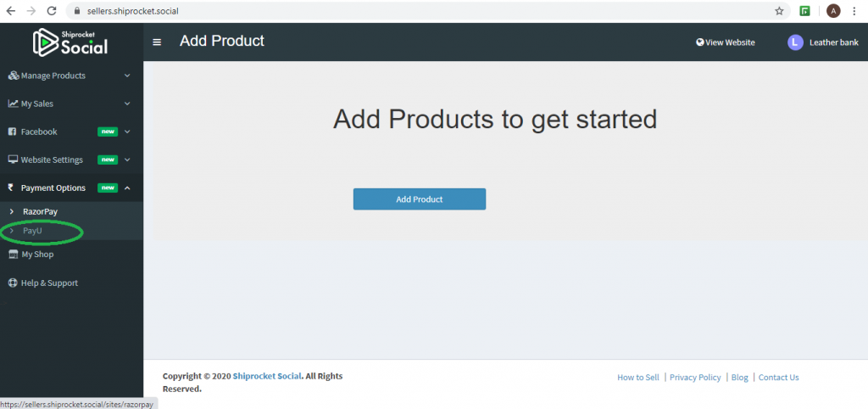Click the Website Settings monitor icon

(13, 160)
